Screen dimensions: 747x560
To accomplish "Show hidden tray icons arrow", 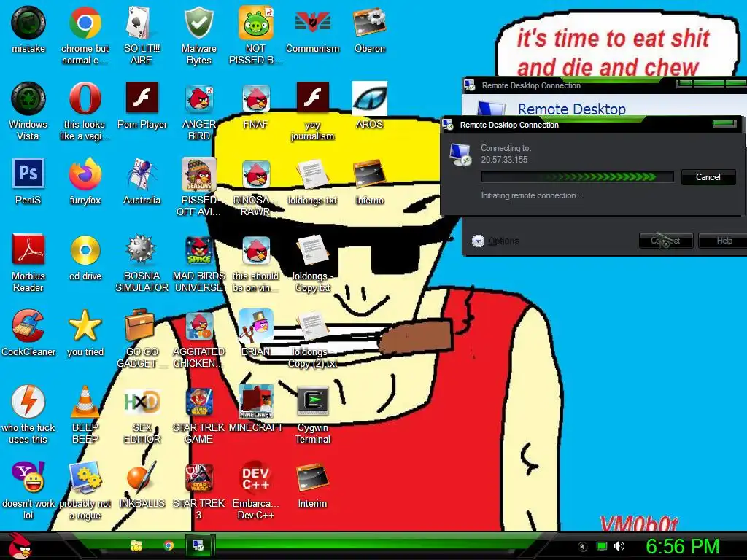I will (x=583, y=547).
